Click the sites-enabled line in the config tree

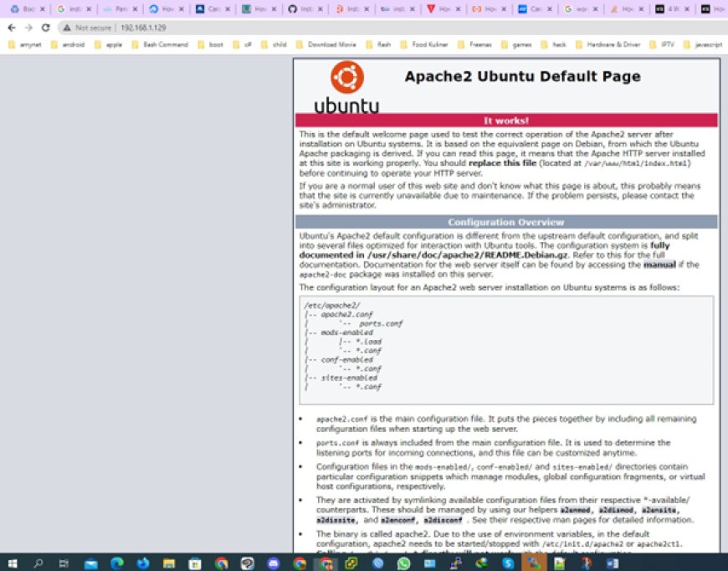coord(349,378)
